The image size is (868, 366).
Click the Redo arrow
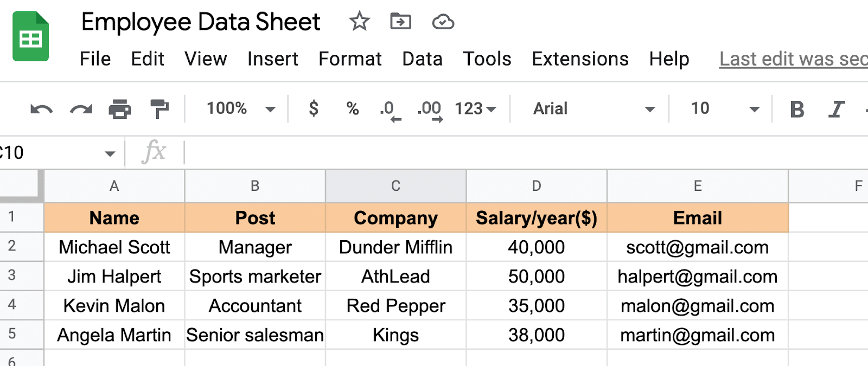point(81,109)
